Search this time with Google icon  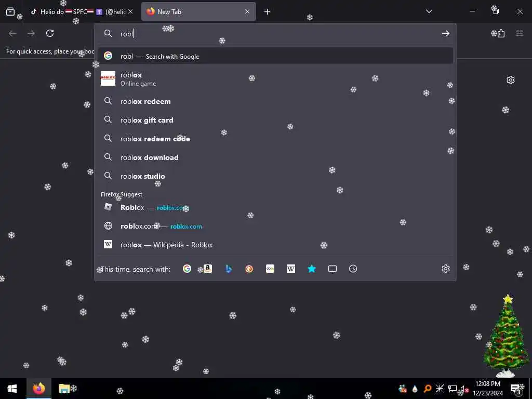187,269
